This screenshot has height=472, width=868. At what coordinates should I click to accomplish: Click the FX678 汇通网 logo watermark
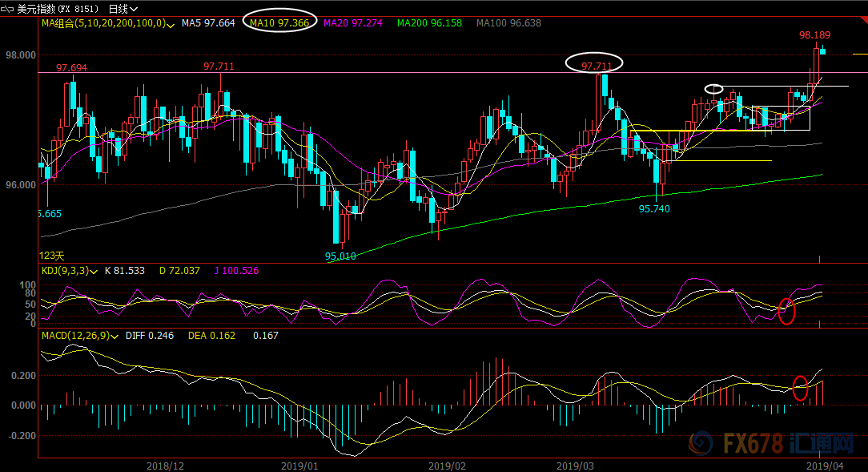(775, 444)
